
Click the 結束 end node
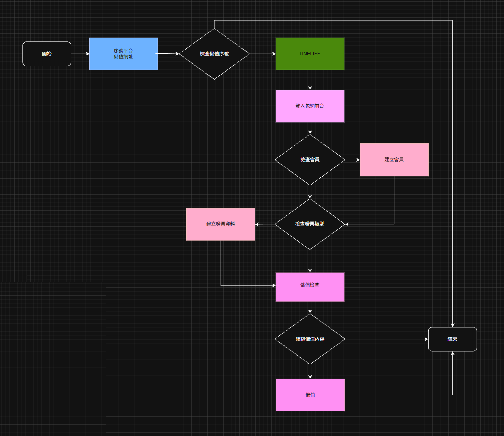click(452, 339)
